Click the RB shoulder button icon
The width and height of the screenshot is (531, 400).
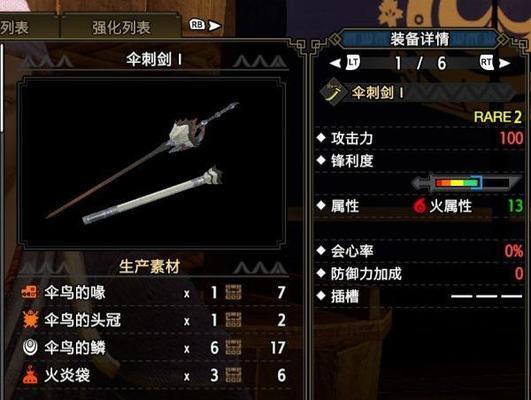pos(197,25)
